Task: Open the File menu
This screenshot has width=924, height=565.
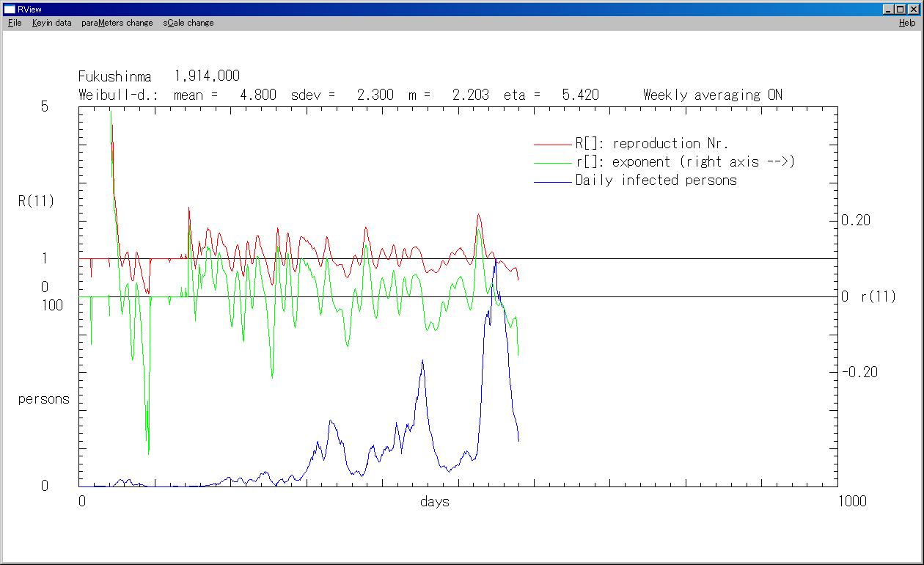Action: pyautogui.click(x=15, y=23)
